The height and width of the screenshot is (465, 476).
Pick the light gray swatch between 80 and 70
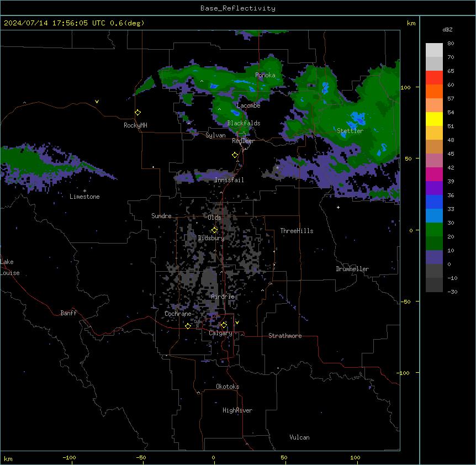[434, 50]
